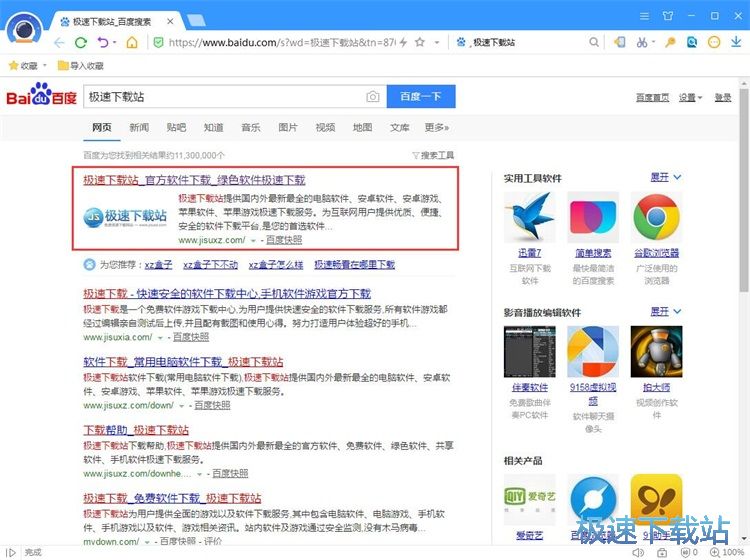Open 爱奇艺 product thumbnail

(529, 500)
